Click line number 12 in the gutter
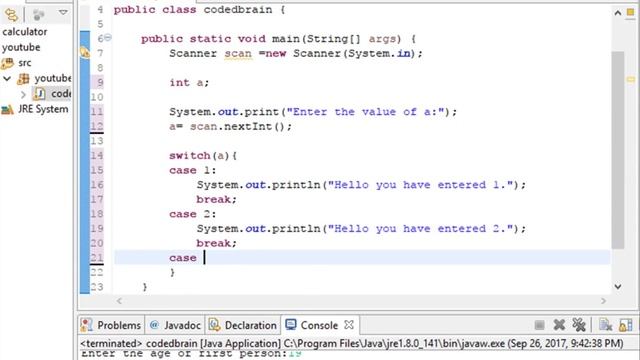Screen dimensions: 640x360 point(97,127)
